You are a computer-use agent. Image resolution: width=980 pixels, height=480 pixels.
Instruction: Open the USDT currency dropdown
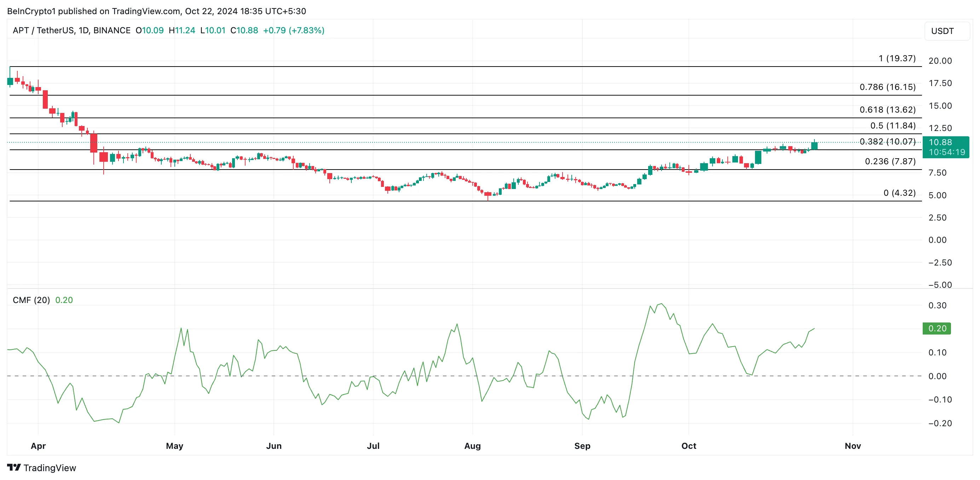[x=946, y=31]
